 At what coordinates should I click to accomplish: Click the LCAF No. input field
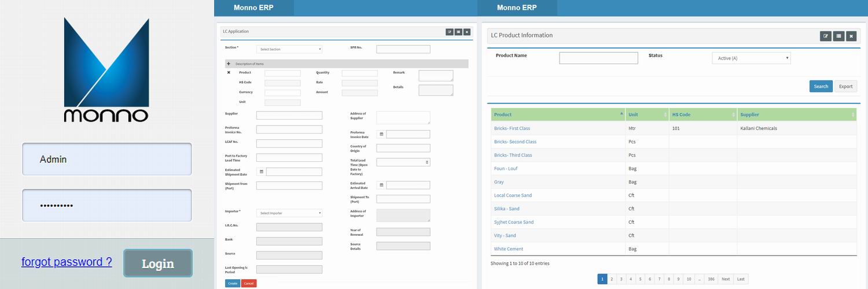tap(289, 143)
